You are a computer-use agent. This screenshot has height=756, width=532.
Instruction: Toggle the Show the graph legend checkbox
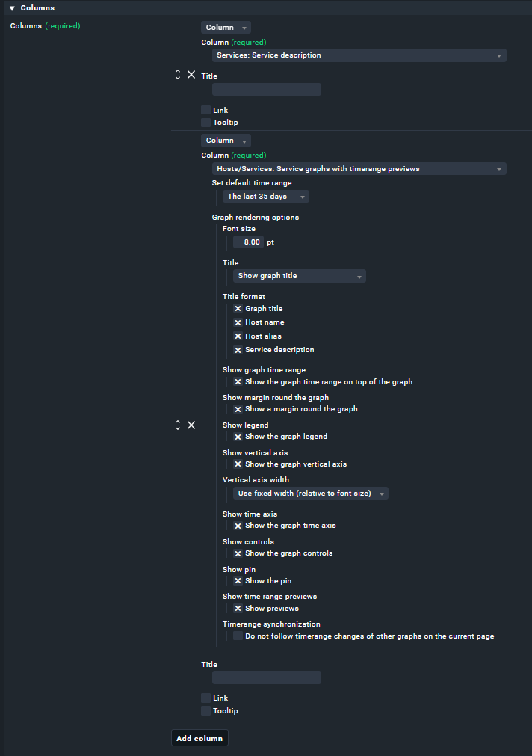click(x=238, y=437)
